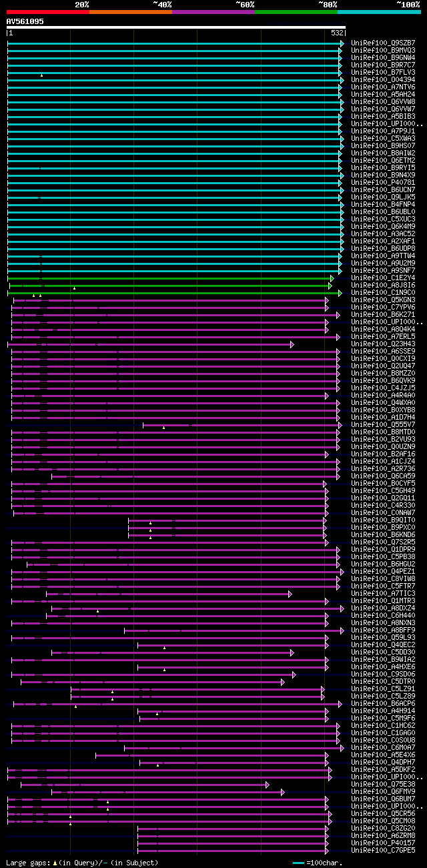Viewport: 427px width, 868px height.
Task: Click UniRef100_Q6VVW7 label
Action: point(382,109)
